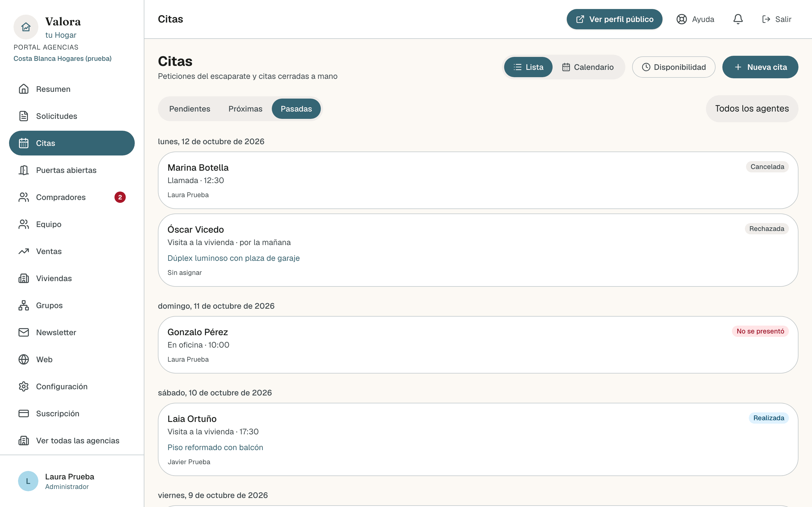Open the notifications bell icon

click(x=738, y=19)
